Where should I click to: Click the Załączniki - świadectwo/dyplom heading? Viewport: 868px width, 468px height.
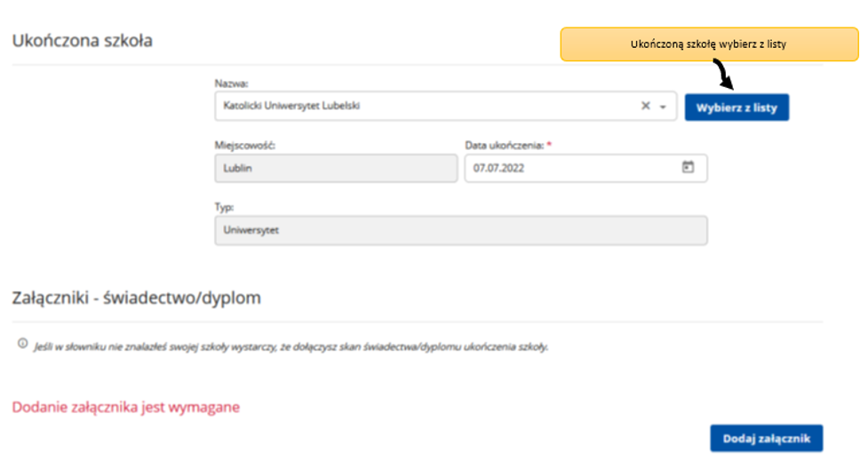click(x=136, y=297)
